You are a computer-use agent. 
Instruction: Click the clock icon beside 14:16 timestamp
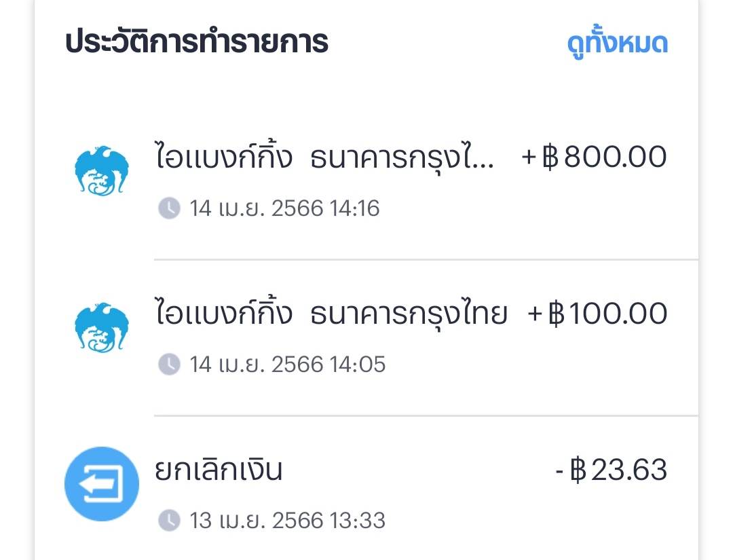169,208
